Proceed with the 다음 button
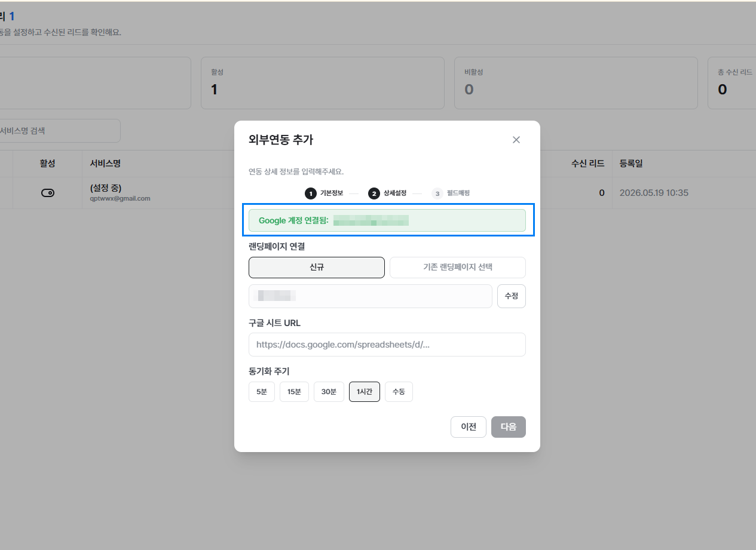The height and width of the screenshot is (550, 756). pos(509,427)
